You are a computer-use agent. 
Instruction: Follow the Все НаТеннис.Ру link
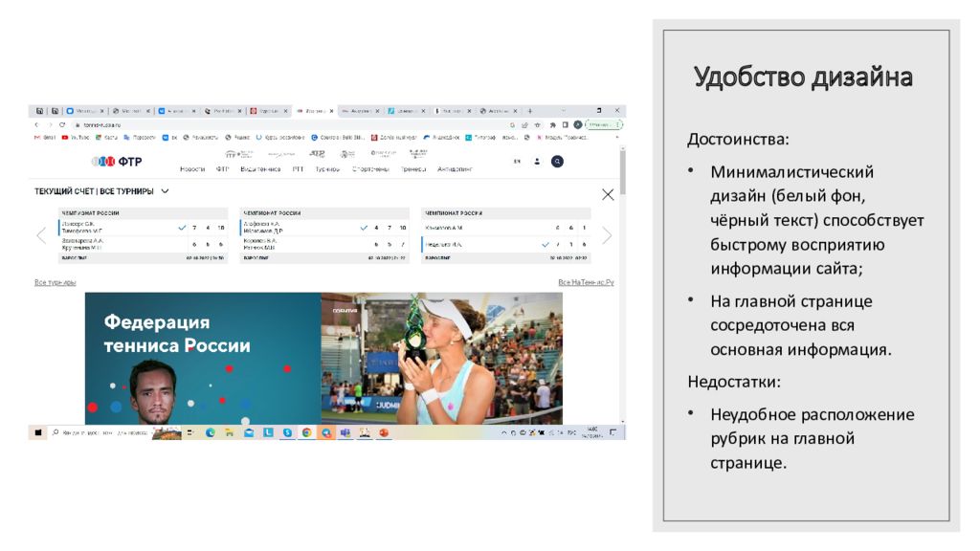tap(586, 282)
